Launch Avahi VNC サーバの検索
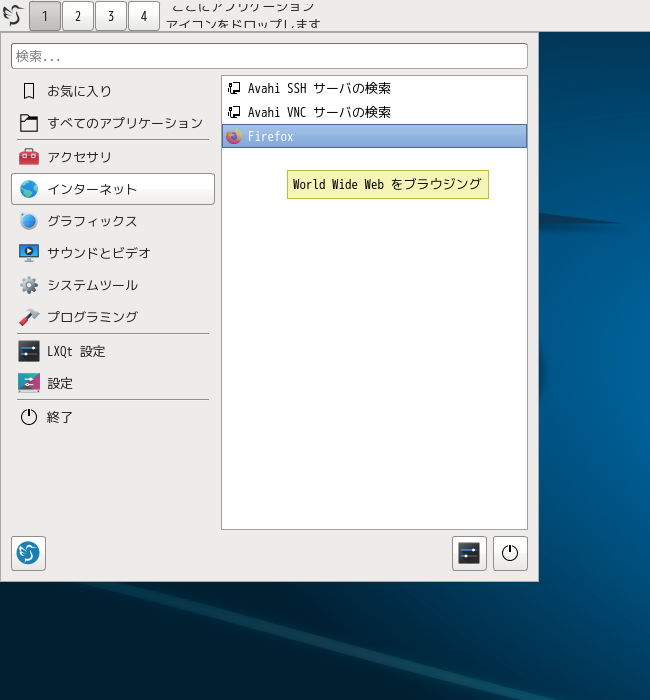The width and height of the screenshot is (650, 700). tap(374, 112)
